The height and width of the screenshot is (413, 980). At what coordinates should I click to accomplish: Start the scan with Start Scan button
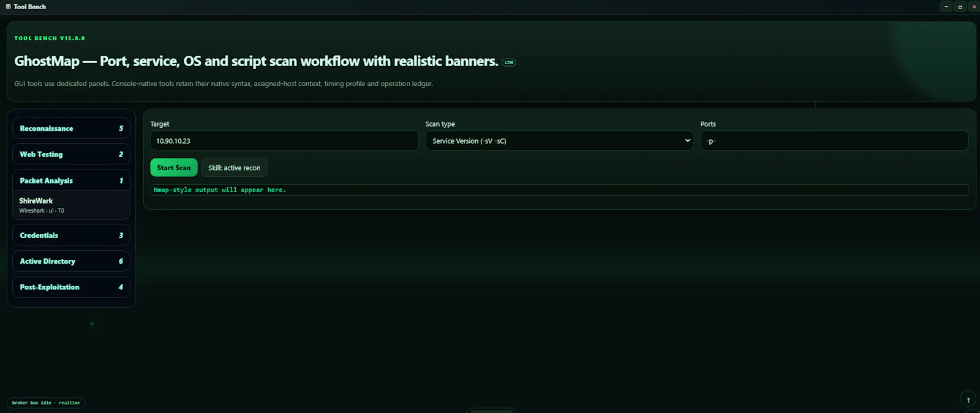(174, 168)
